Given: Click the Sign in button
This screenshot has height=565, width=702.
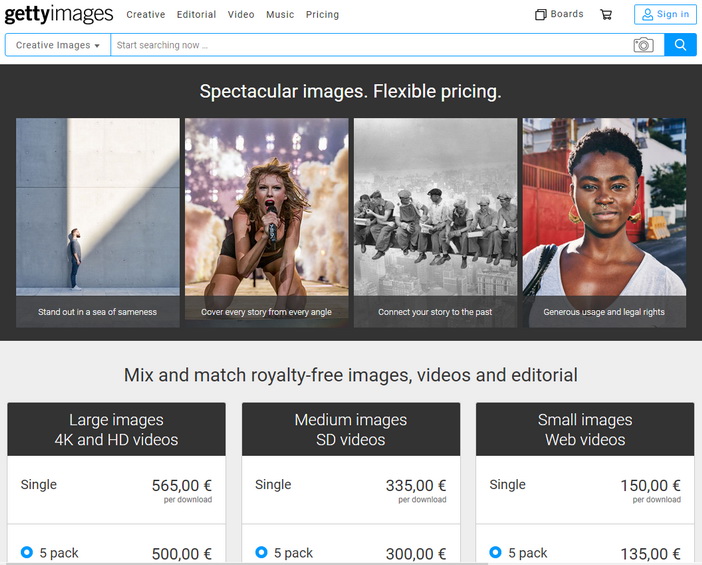Looking at the screenshot, I should [x=665, y=15].
